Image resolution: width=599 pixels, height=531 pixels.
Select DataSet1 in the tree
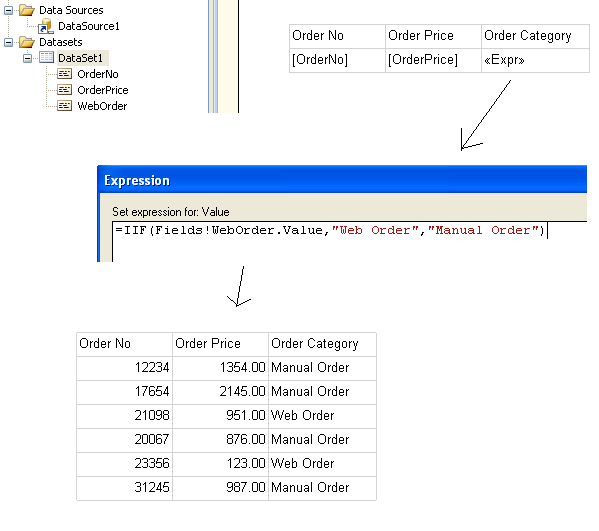pos(81,58)
